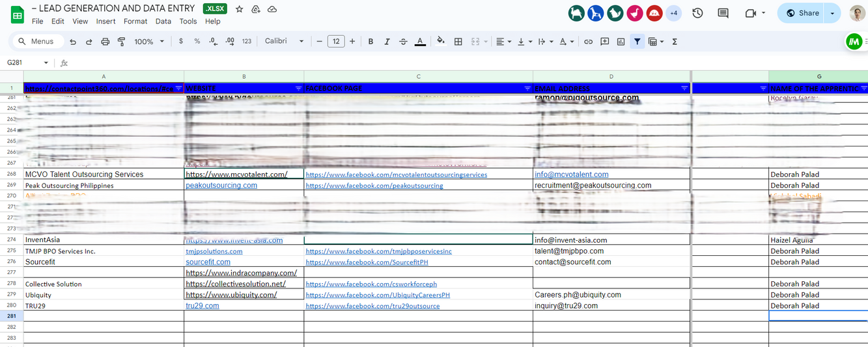
Task: Open Google account profile picture
Action: [x=857, y=13]
